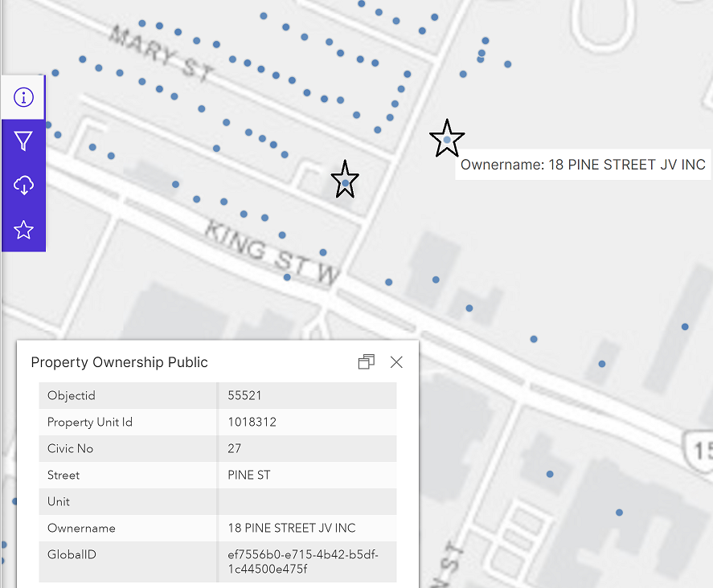
Task: Click the empty Unit field value
Action: tap(305, 501)
